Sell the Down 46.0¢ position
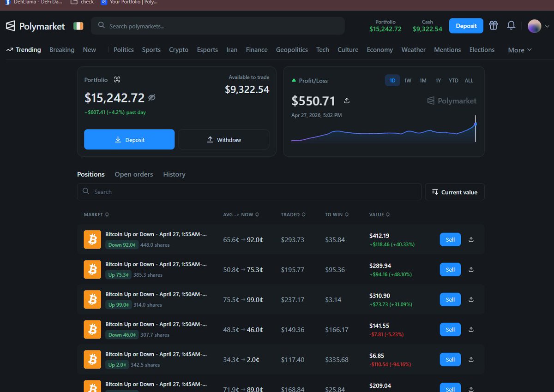Screen dimensions: 554x392 click(450, 330)
